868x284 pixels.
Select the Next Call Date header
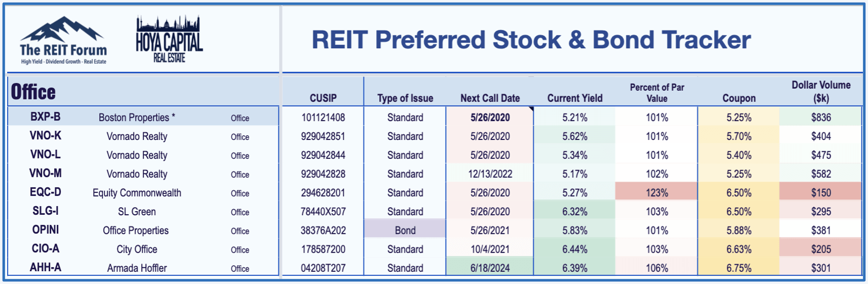point(490,98)
